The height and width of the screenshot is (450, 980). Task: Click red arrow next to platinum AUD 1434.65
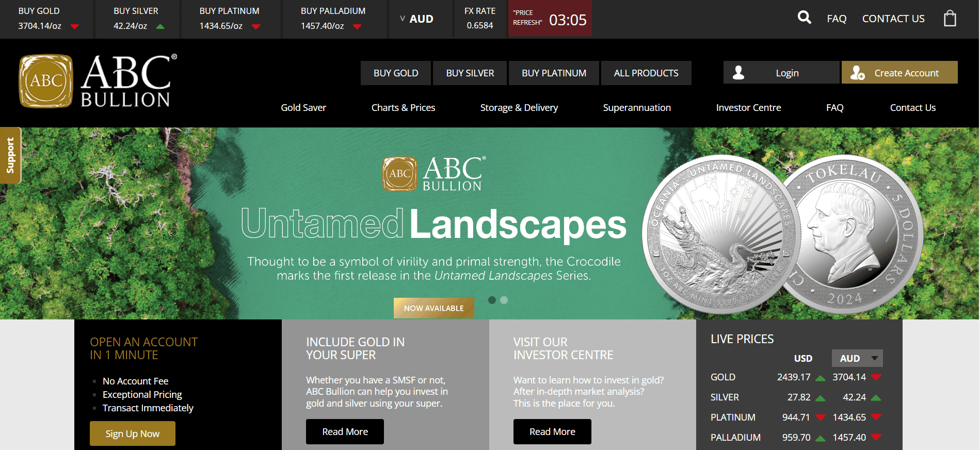tap(876, 417)
